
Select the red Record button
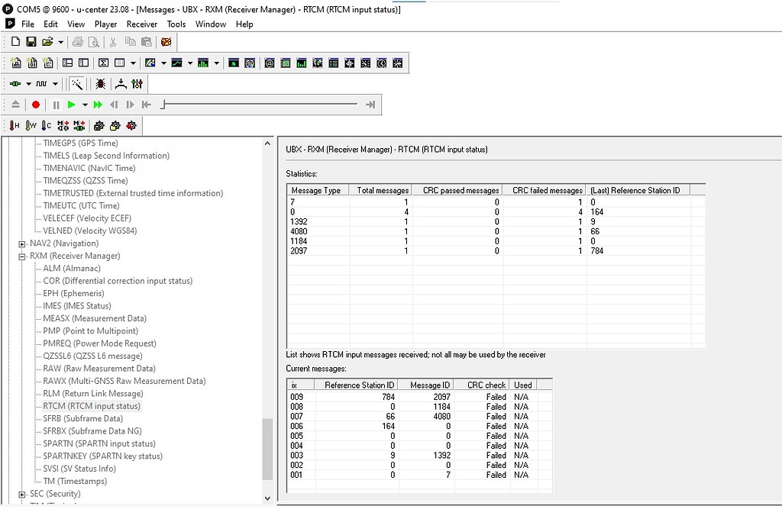pos(37,105)
